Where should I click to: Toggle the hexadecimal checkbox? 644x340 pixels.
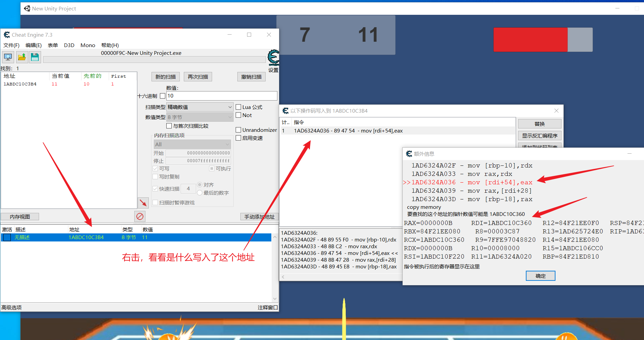163,96
